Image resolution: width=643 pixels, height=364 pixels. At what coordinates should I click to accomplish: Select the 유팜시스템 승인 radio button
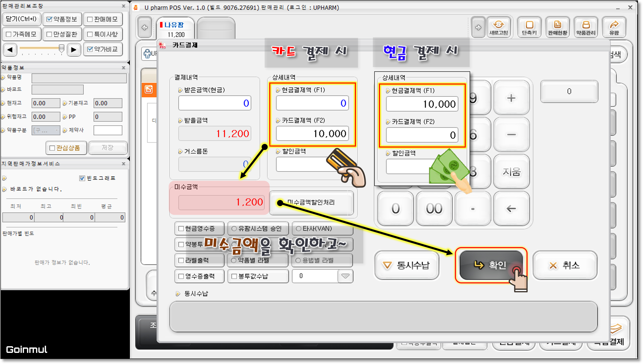tap(234, 228)
